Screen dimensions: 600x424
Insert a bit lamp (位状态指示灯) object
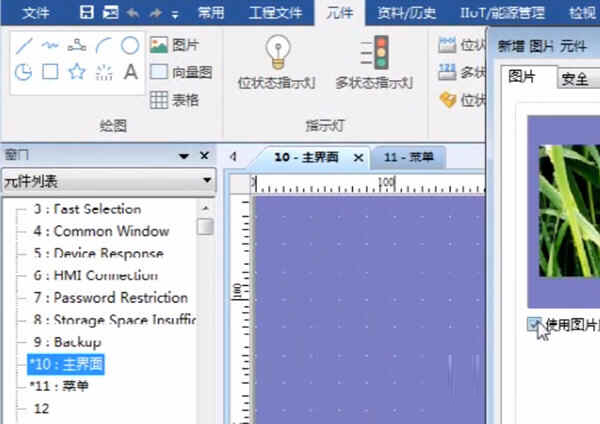275,62
